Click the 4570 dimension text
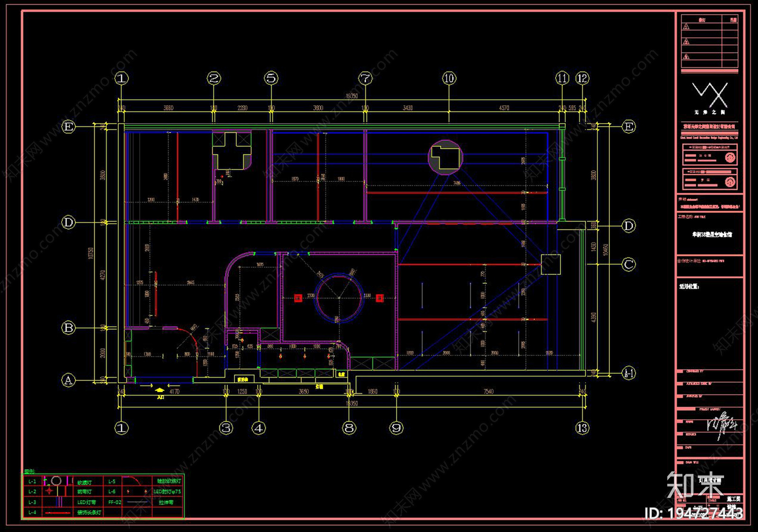Screen dimensions: 758x532 pos(505,108)
